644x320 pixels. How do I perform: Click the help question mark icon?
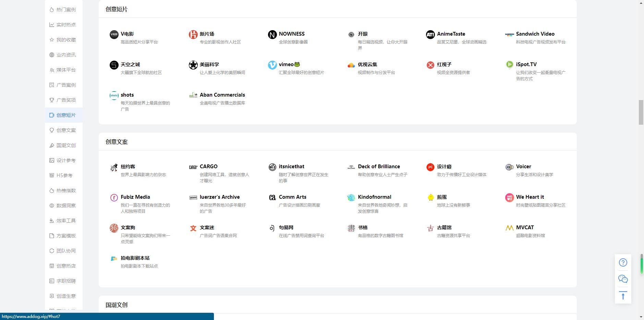623,262
